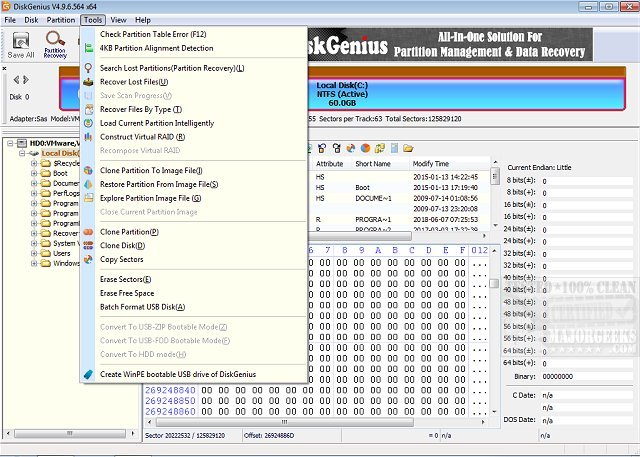Click the pie chart icon in file toolbar
This screenshot has width=640, height=457.
[365, 149]
